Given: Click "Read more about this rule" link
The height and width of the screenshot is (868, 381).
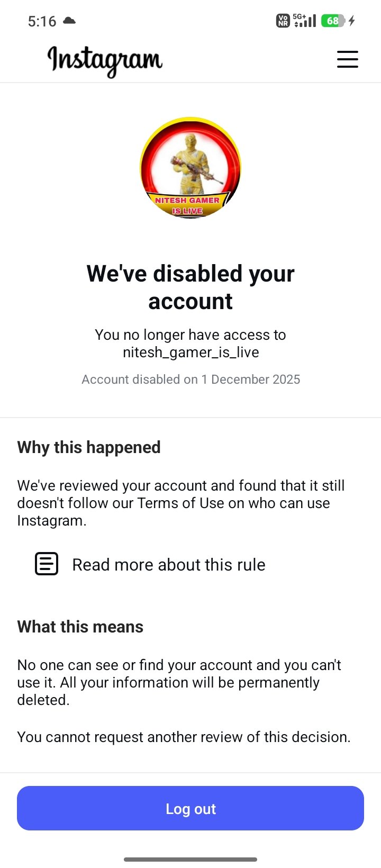Looking at the screenshot, I should click(x=168, y=565).
